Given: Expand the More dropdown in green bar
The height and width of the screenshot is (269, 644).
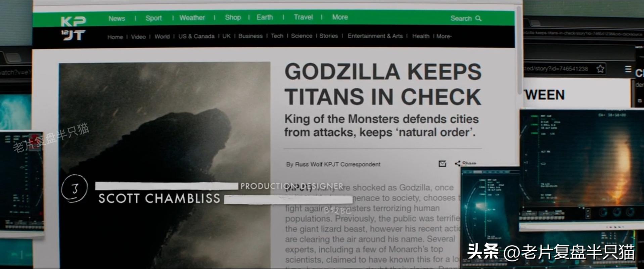Looking at the screenshot, I should coord(340,17).
